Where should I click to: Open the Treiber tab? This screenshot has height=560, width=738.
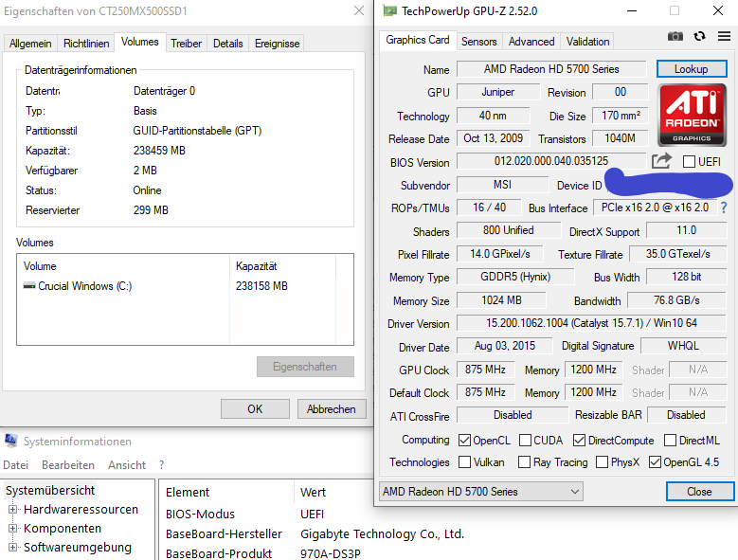pos(186,44)
